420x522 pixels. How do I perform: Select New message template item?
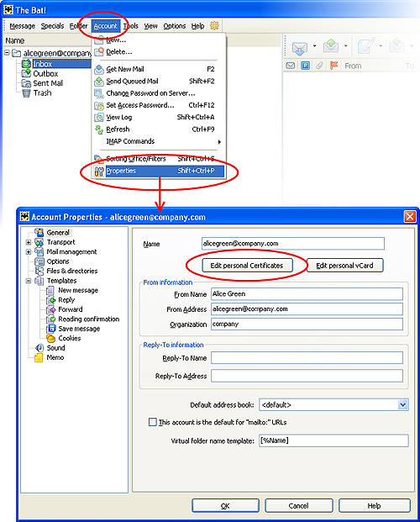[78, 290]
